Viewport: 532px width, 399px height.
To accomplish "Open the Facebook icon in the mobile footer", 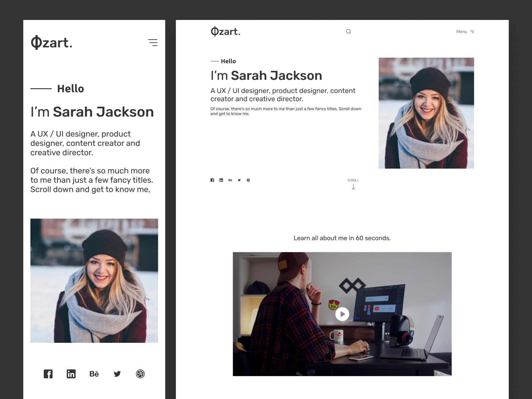I will coord(48,374).
